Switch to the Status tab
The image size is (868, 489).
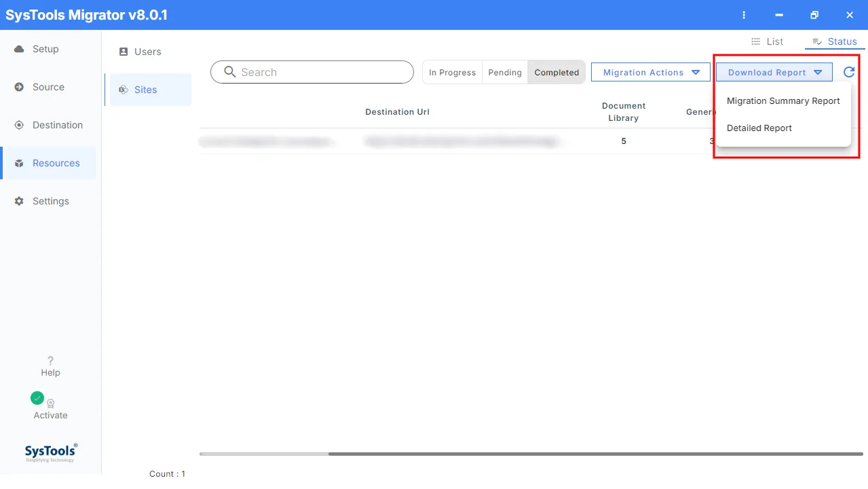835,41
